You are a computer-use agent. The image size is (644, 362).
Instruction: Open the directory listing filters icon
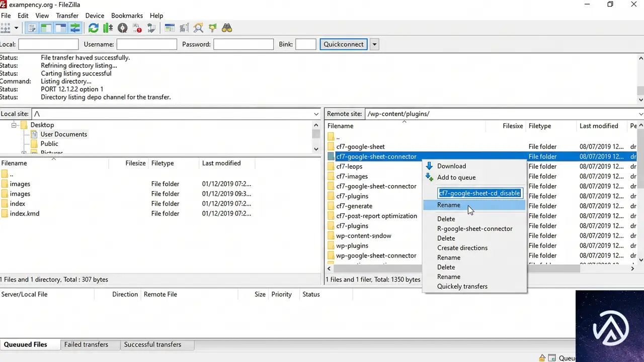tap(170, 28)
